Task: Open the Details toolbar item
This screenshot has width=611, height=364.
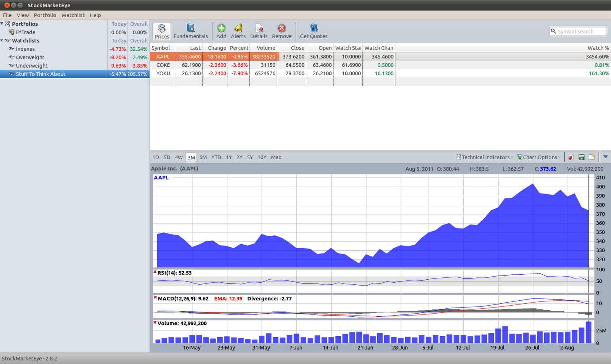Action: pos(259,31)
